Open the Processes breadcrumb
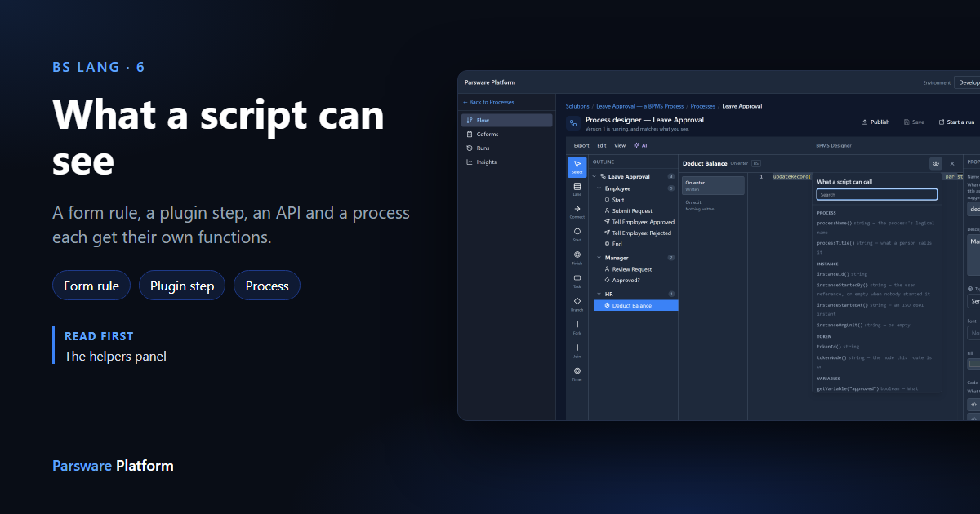Viewport: 980px width, 514px height. 703,106
